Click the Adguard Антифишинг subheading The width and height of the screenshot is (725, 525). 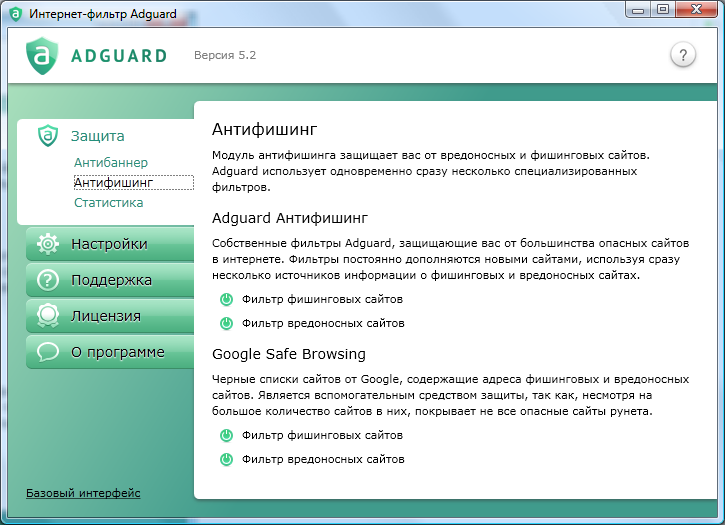(290, 218)
